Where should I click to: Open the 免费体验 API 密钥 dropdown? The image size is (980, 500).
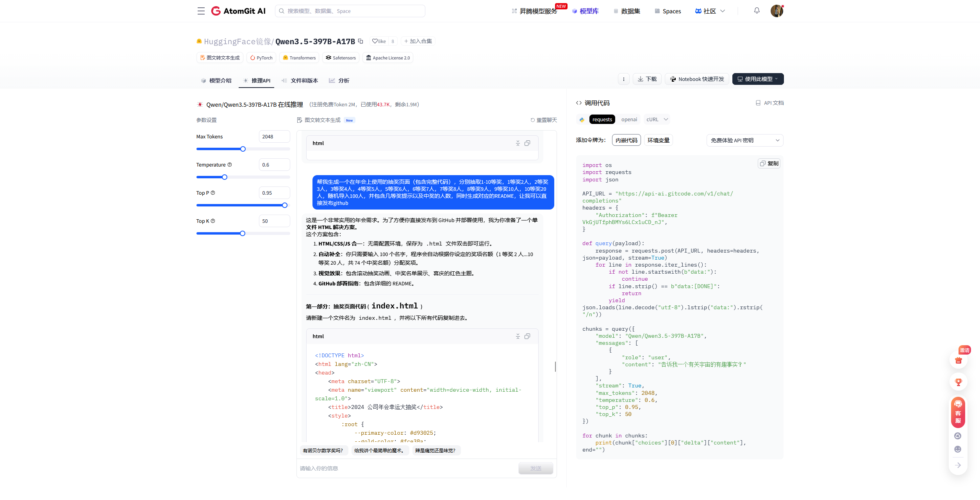tap(744, 140)
